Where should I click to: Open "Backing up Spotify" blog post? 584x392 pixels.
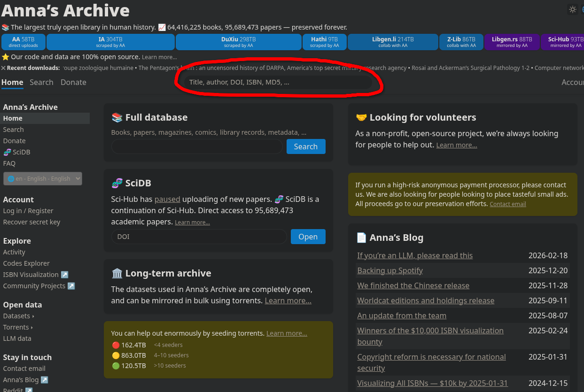[x=390, y=270]
